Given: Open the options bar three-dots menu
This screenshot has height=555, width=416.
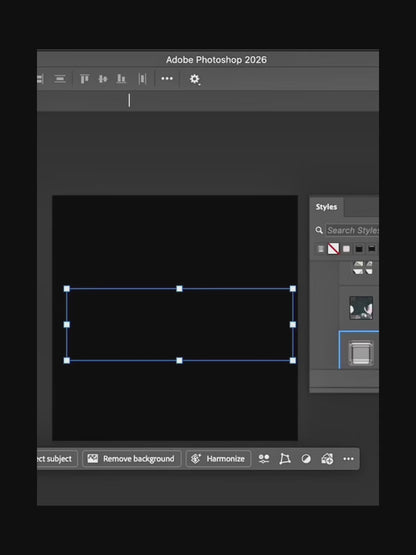Looking at the screenshot, I should [167, 78].
